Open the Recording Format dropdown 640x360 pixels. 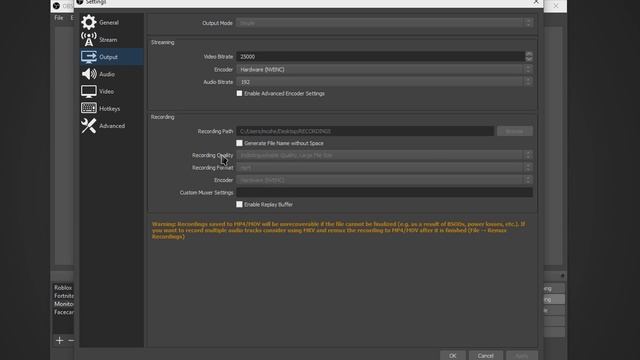pos(384,168)
